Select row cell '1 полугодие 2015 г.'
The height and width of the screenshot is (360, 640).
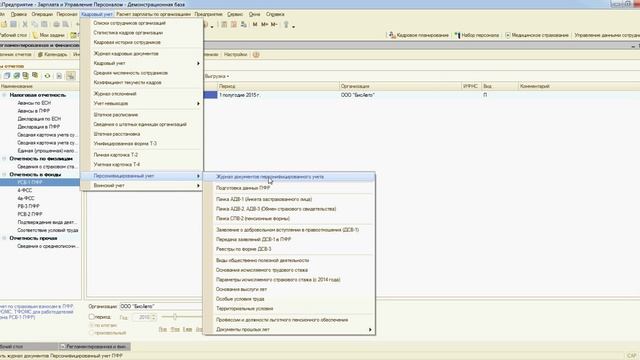[x=278, y=95]
